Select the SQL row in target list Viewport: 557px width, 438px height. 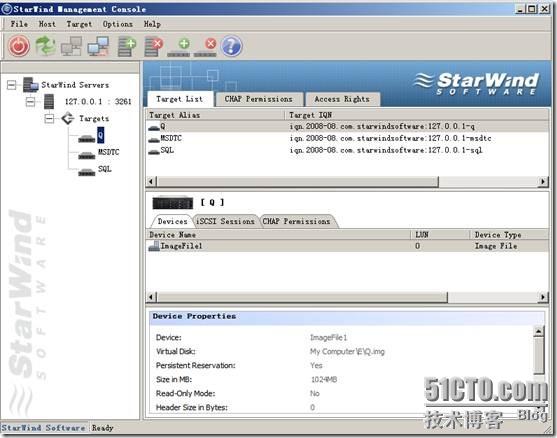(347, 150)
